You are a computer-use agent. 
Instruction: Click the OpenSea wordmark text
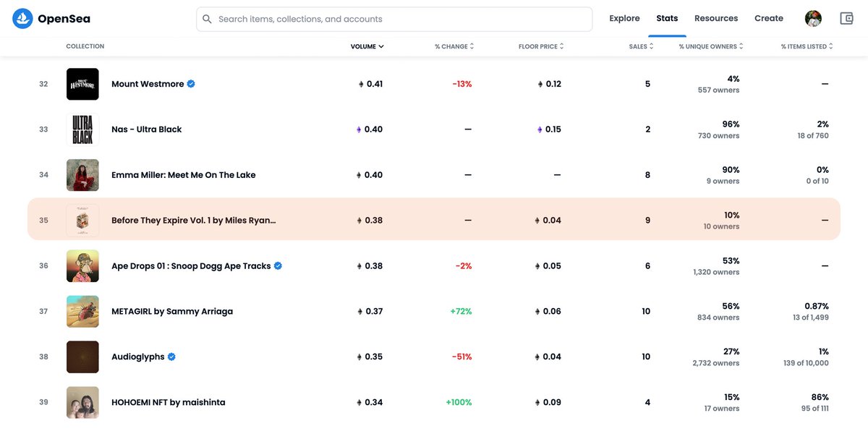point(64,19)
